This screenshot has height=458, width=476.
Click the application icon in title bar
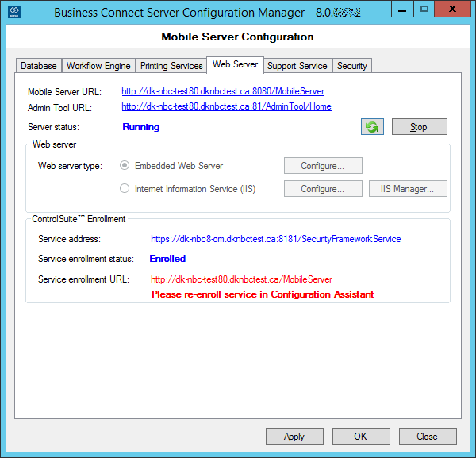click(13, 11)
